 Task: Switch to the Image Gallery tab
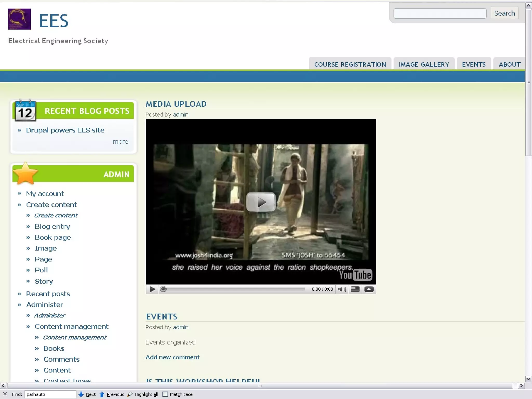tap(424, 64)
